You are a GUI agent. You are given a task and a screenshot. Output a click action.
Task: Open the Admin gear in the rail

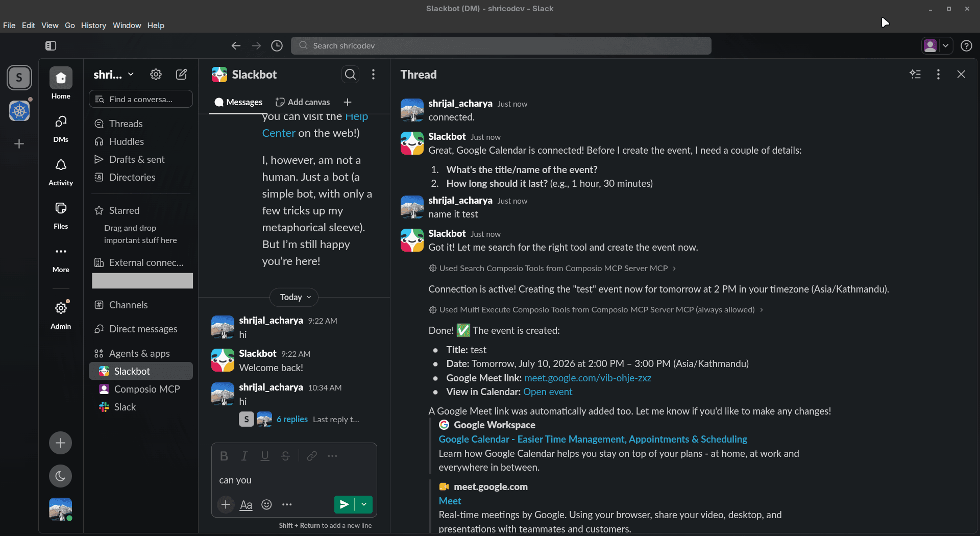(61, 314)
